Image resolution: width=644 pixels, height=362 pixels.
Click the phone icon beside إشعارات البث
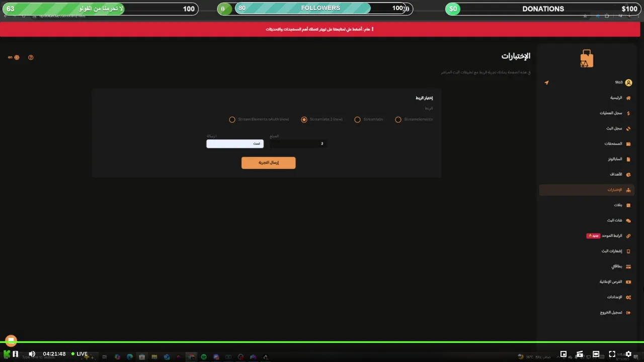coord(628,251)
